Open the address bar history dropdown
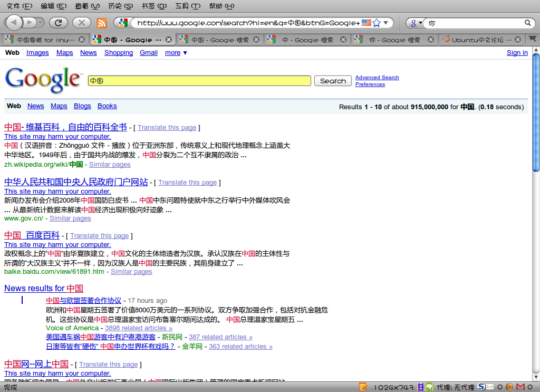540x392 pixels. coord(386,23)
